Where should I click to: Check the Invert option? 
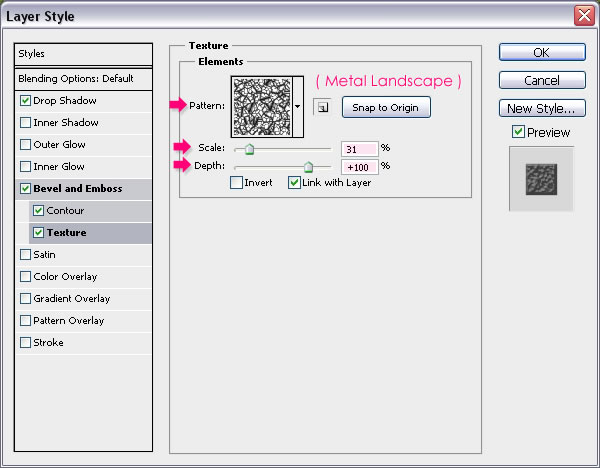[236, 183]
